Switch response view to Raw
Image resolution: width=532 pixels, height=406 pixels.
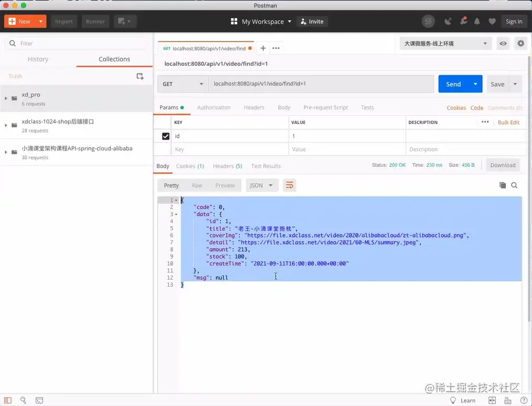(x=197, y=185)
